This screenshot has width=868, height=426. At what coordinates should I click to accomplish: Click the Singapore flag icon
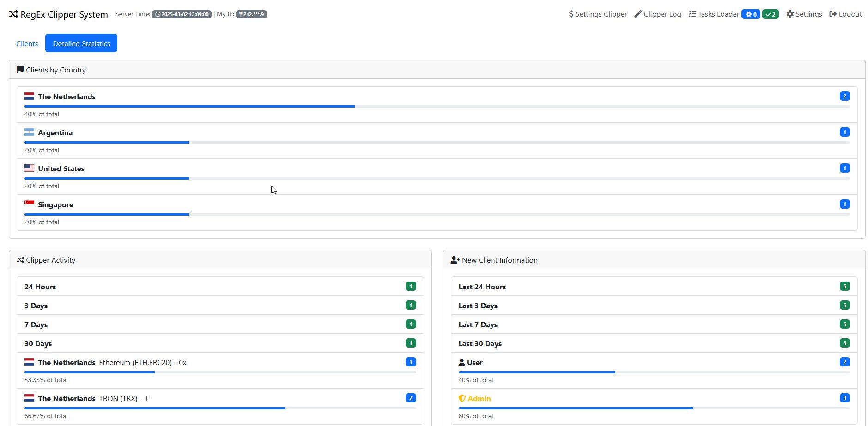coord(29,204)
